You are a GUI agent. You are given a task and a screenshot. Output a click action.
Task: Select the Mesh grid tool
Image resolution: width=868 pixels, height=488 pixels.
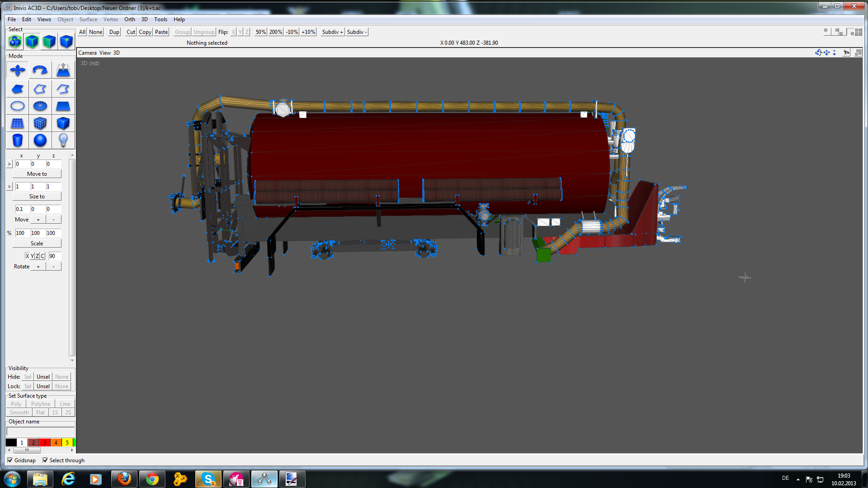18,123
